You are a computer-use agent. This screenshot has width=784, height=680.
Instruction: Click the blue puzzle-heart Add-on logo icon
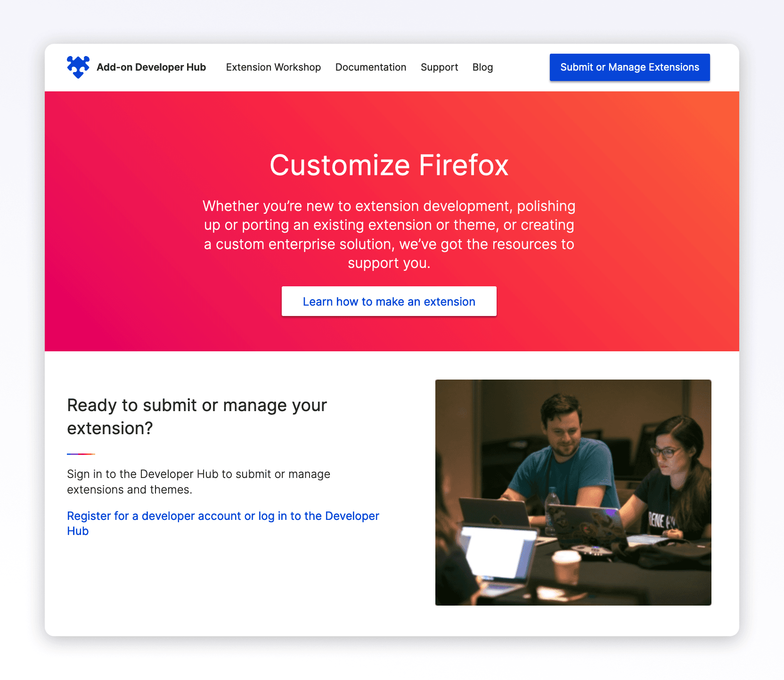point(78,67)
